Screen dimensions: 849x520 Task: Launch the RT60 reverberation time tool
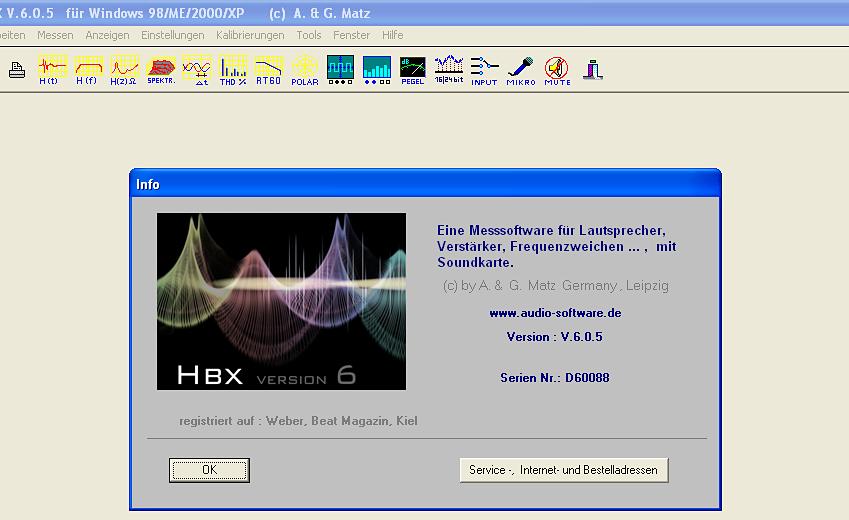pos(269,70)
